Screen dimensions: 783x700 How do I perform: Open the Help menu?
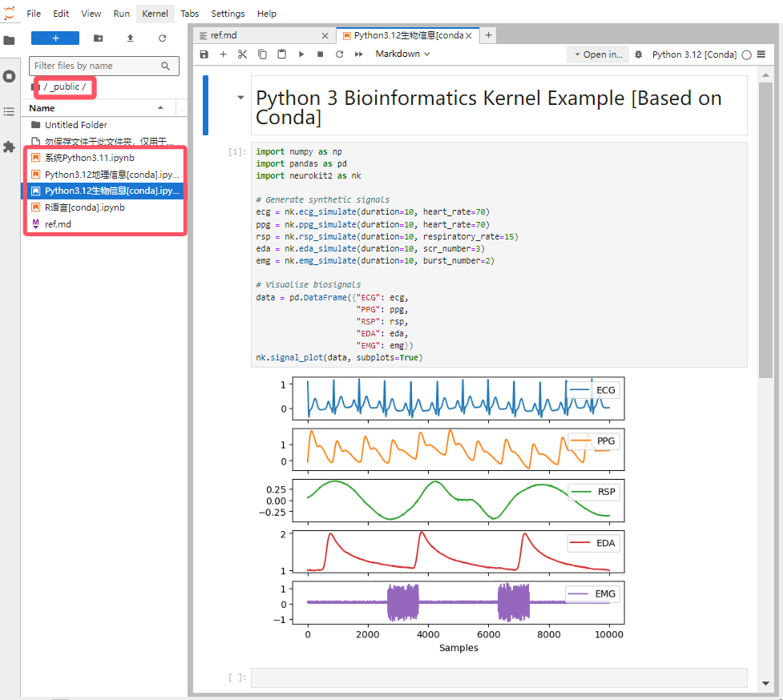[267, 14]
